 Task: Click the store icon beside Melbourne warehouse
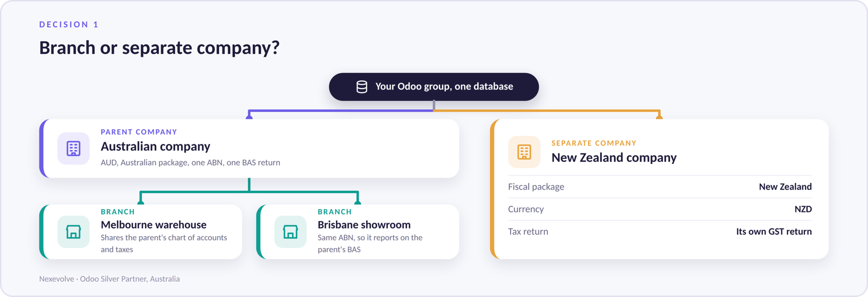[x=74, y=232]
